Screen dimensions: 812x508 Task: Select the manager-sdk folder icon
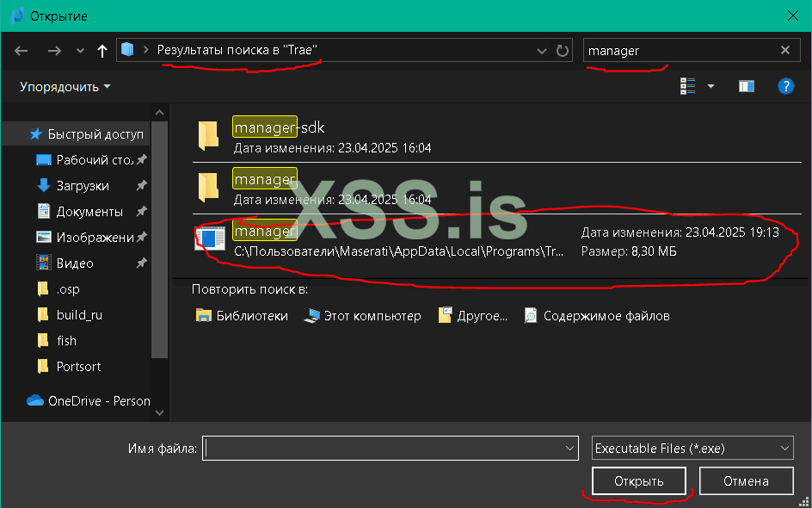(208, 136)
